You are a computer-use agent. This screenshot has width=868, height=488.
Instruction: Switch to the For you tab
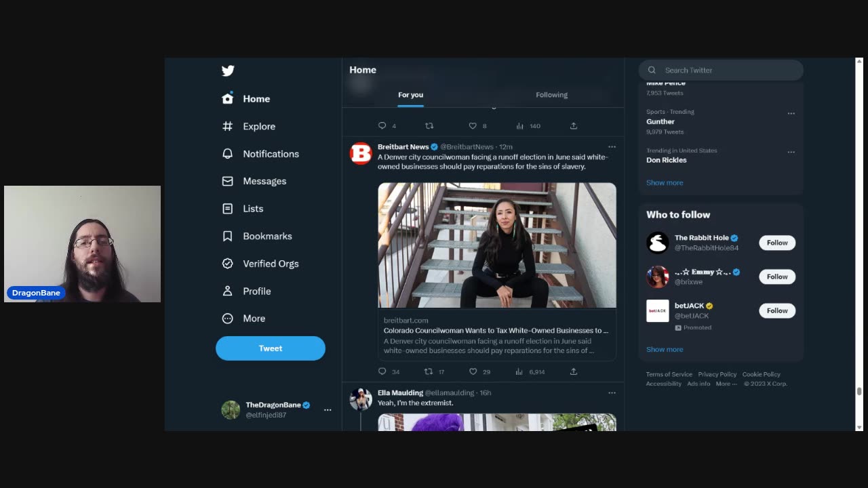(x=410, y=95)
